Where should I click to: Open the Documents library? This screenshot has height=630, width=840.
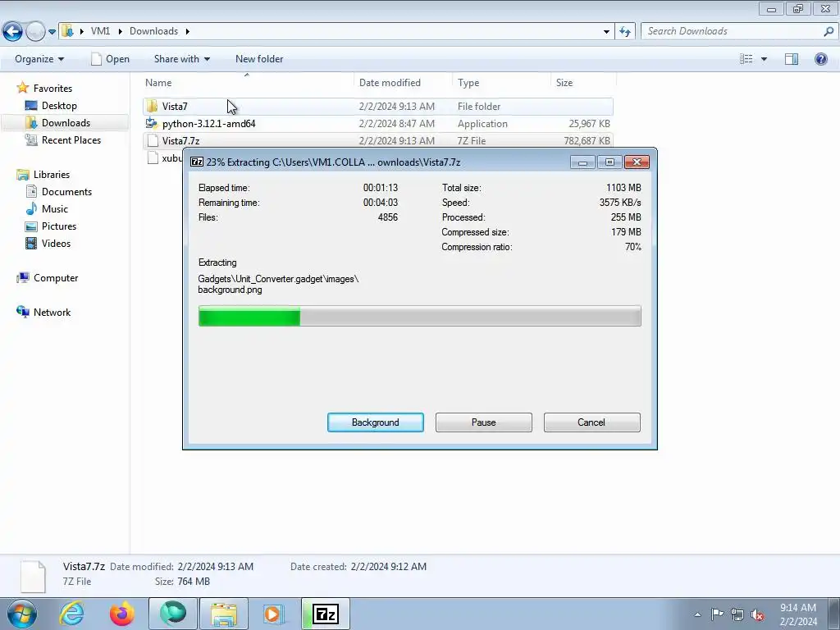67,192
